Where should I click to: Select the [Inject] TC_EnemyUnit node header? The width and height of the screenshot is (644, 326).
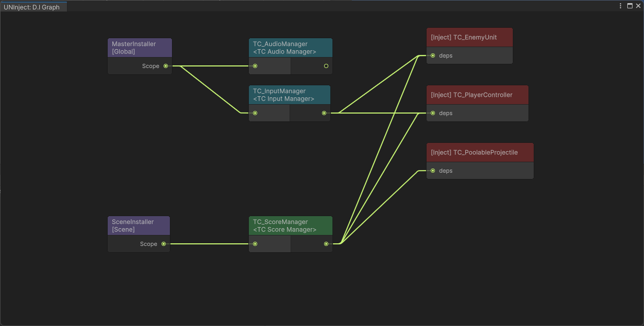tap(469, 38)
